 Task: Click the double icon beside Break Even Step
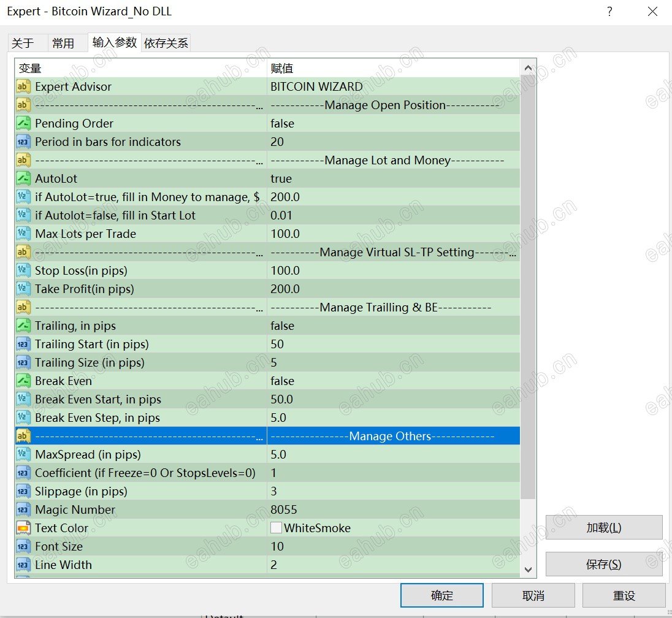[x=23, y=418]
